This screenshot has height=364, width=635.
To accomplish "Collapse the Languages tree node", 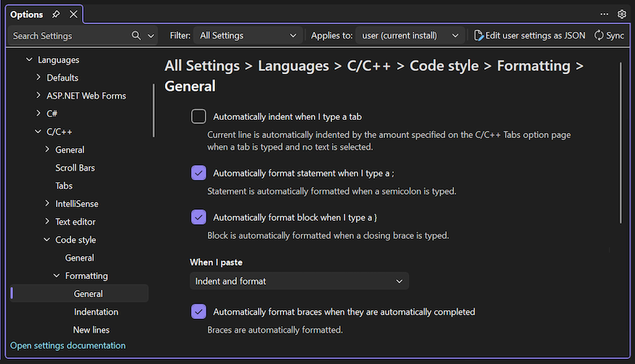I will coord(29,60).
